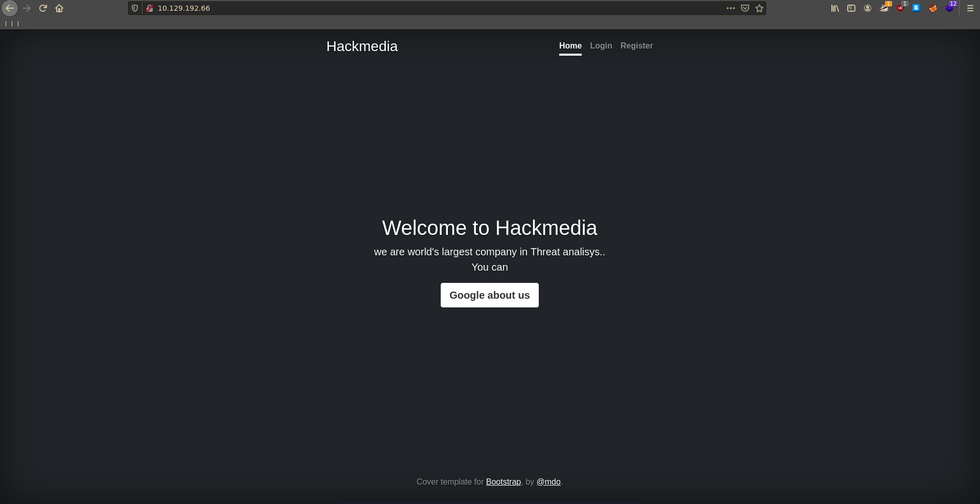The height and width of the screenshot is (504, 980).
Task: Open the Privacy Badger extension
Action: point(884,8)
